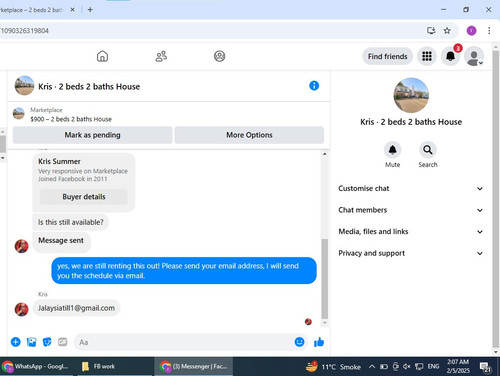Screen dimensions: 500x376
Task: Mute this conversation with the bell icon
Action: pyautogui.click(x=392, y=150)
